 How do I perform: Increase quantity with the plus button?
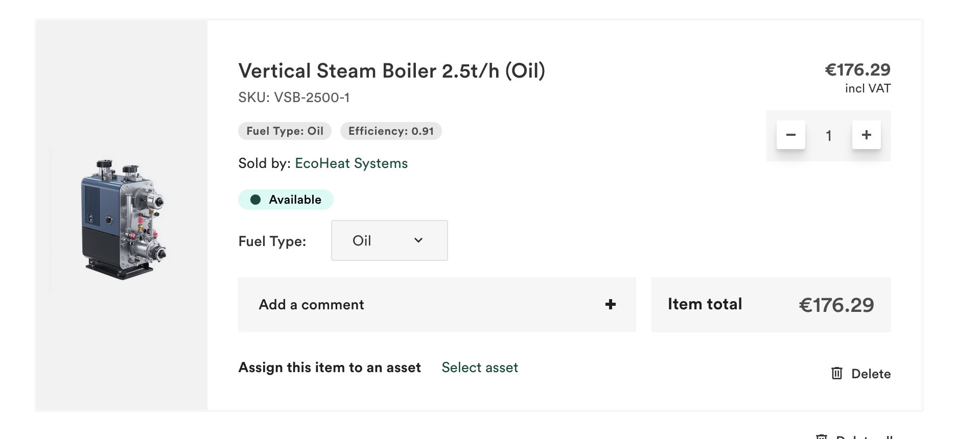[x=866, y=135]
